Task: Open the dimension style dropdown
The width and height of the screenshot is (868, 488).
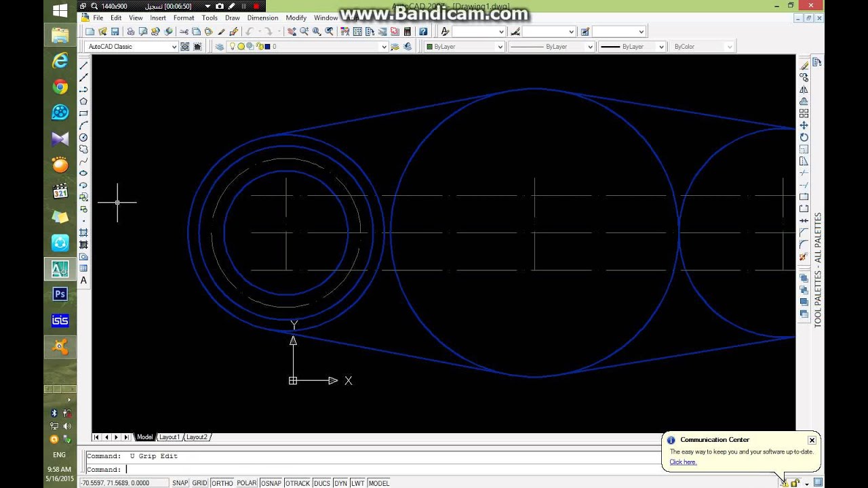Action: (x=571, y=31)
